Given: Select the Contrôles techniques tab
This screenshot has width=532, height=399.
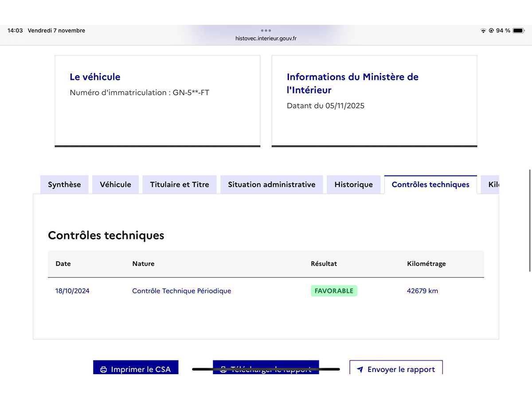Looking at the screenshot, I should 430,184.
